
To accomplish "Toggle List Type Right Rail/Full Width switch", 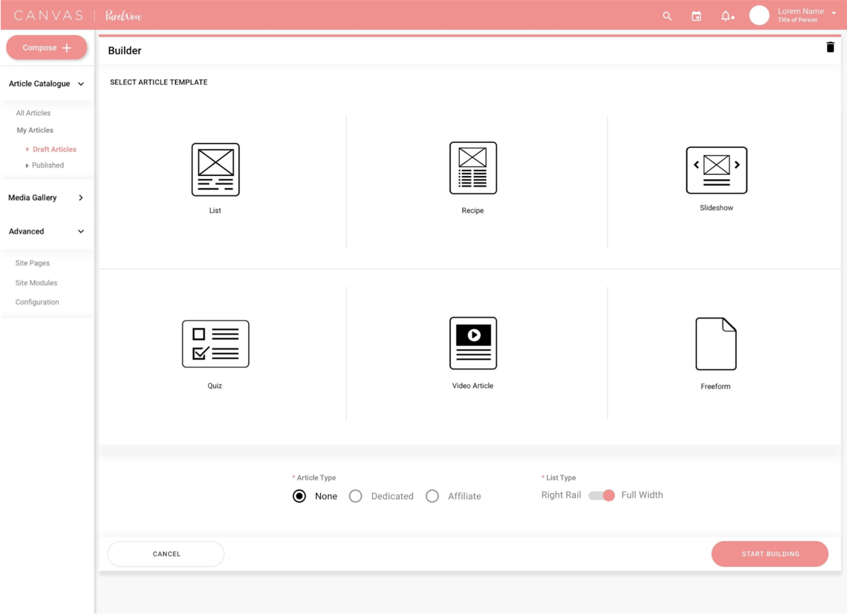I will 601,495.
